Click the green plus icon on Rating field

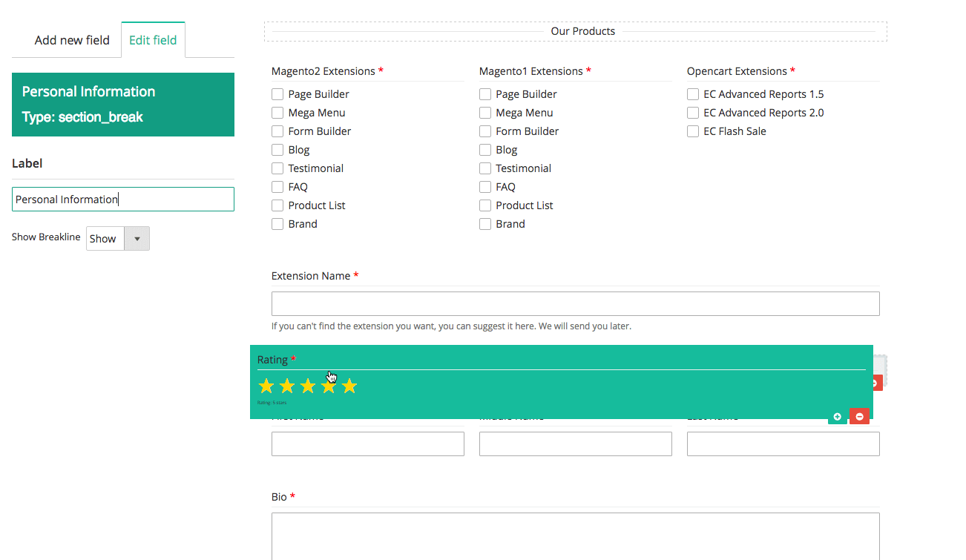tap(838, 417)
